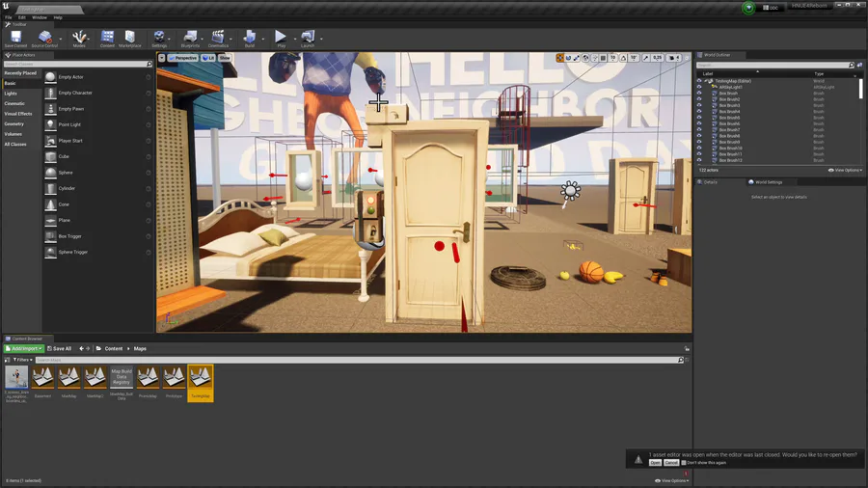868x488 pixels.
Task: Toggle world/local coordinate system icon in viewport
Action: click(585, 58)
